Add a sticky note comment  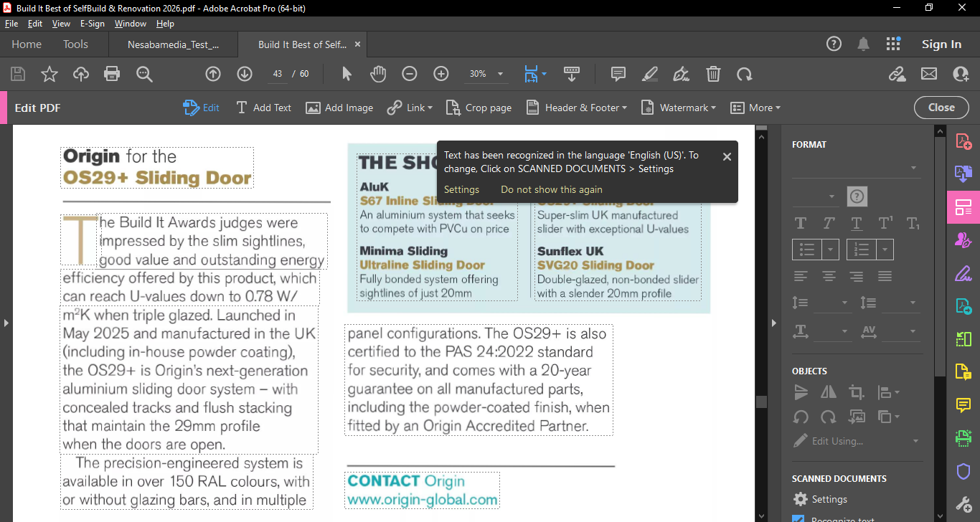(x=618, y=74)
